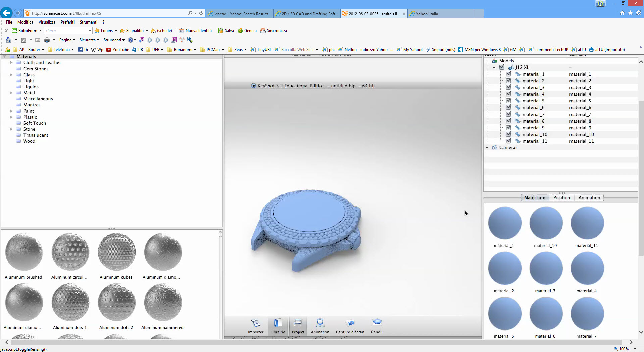This screenshot has width=644, height=352.
Task: Select the material_4 blue sphere swatch
Action: coord(587,268)
